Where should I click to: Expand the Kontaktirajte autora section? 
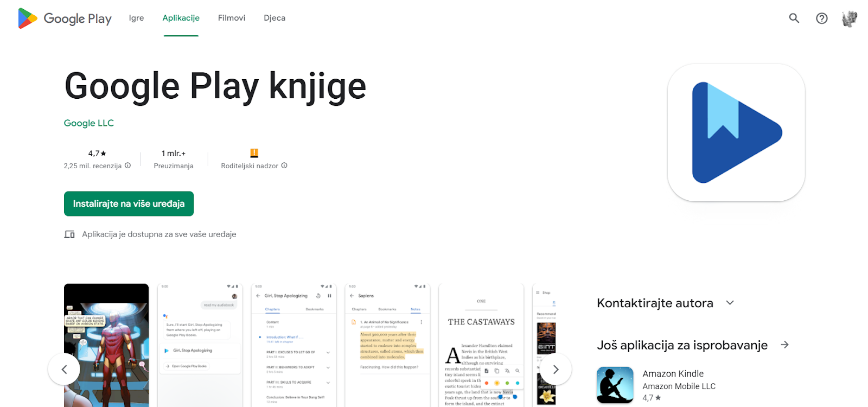[665, 303]
